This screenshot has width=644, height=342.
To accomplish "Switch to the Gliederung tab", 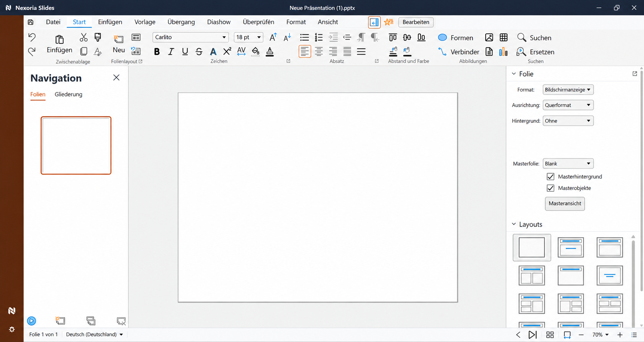I will (68, 94).
